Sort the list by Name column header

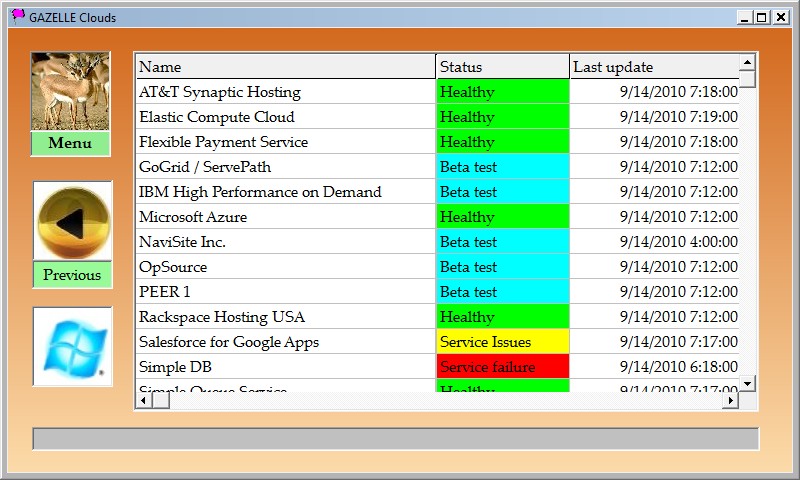coord(286,67)
